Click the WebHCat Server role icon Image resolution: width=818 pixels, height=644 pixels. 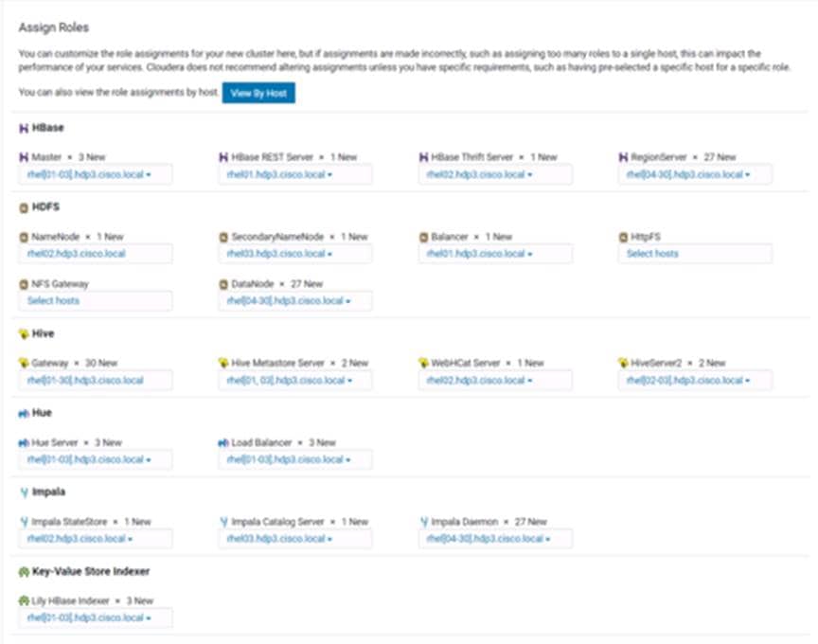423,363
